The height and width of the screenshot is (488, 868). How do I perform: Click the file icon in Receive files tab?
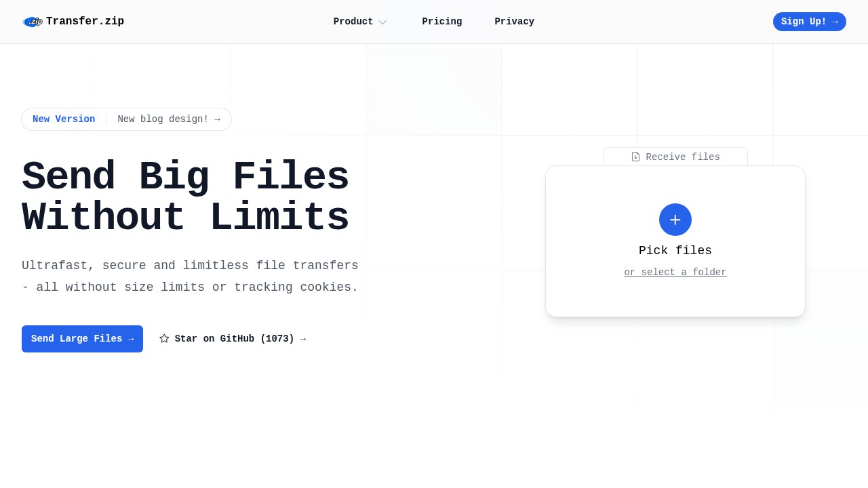click(635, 157)
